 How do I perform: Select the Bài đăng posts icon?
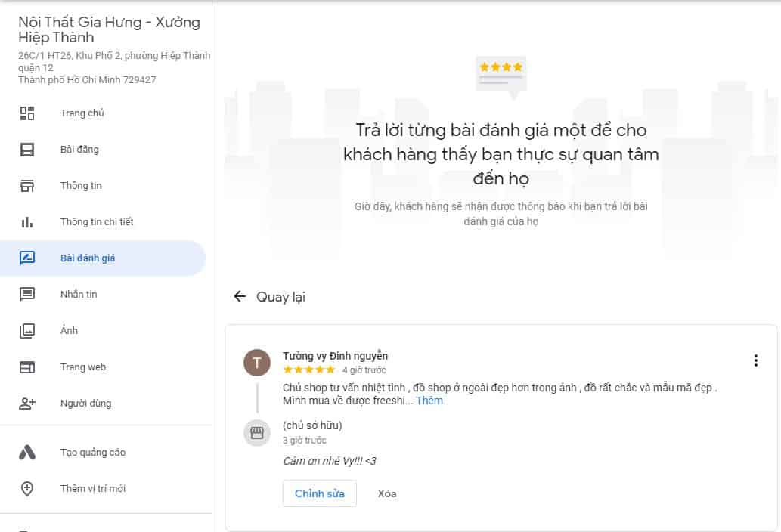28,149
